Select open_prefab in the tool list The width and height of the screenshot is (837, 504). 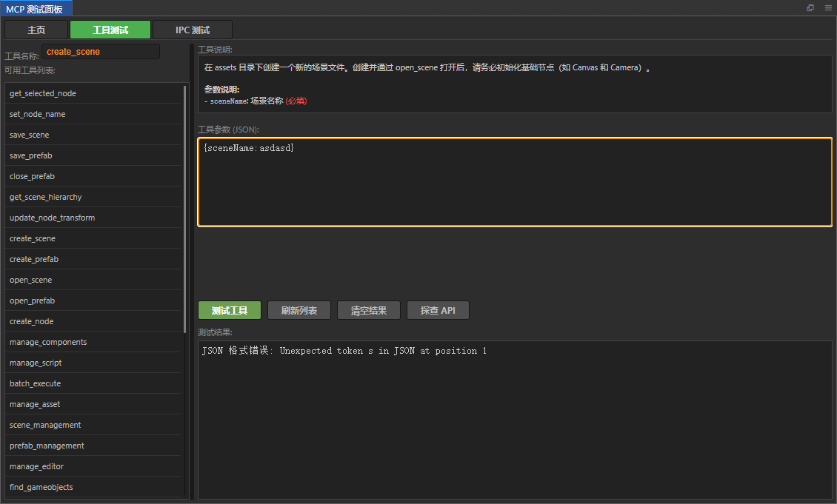93,300
